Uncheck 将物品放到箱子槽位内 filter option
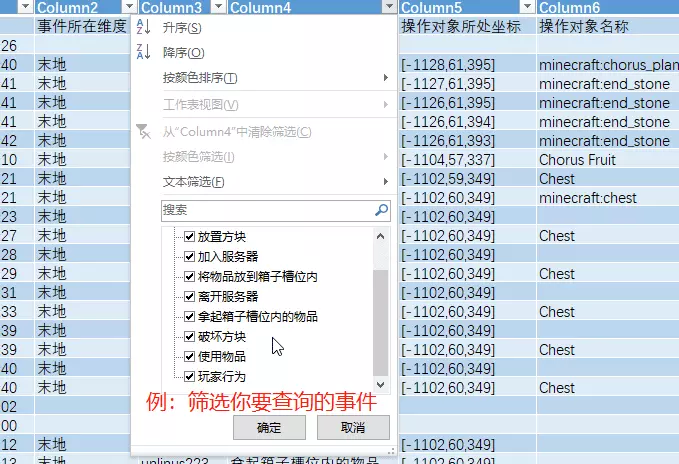Viewport: 679px width, 464px height. point(189,276)
